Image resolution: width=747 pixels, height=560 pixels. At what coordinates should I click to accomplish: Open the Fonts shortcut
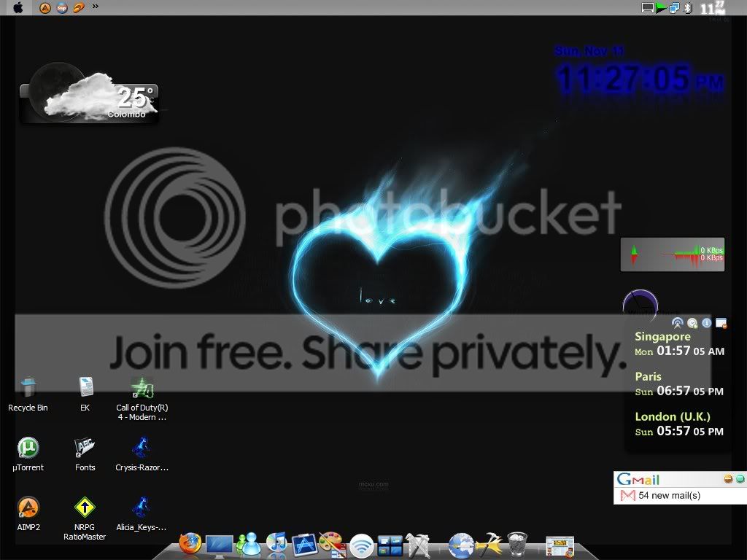(x=85, y=454)
